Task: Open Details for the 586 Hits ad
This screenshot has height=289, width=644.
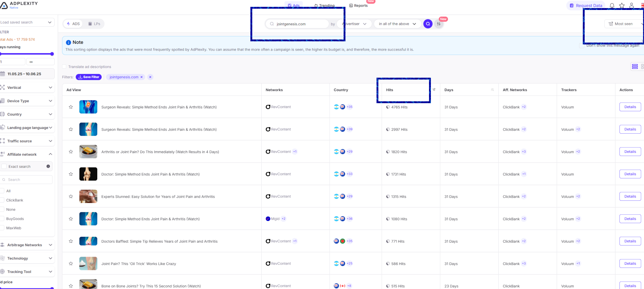Action: [x=630, y=264]
